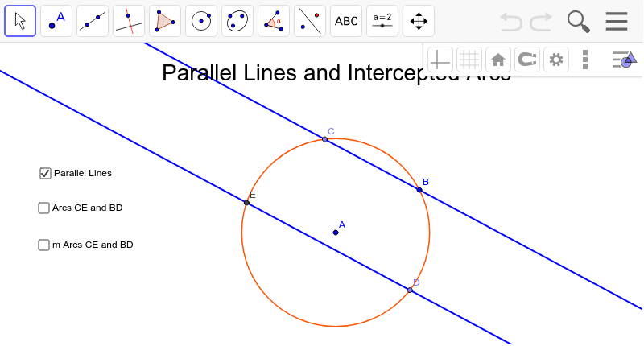This screenshot has width=644, height=346.
Task: Click point D on the circle
Action: pos(410,290)
